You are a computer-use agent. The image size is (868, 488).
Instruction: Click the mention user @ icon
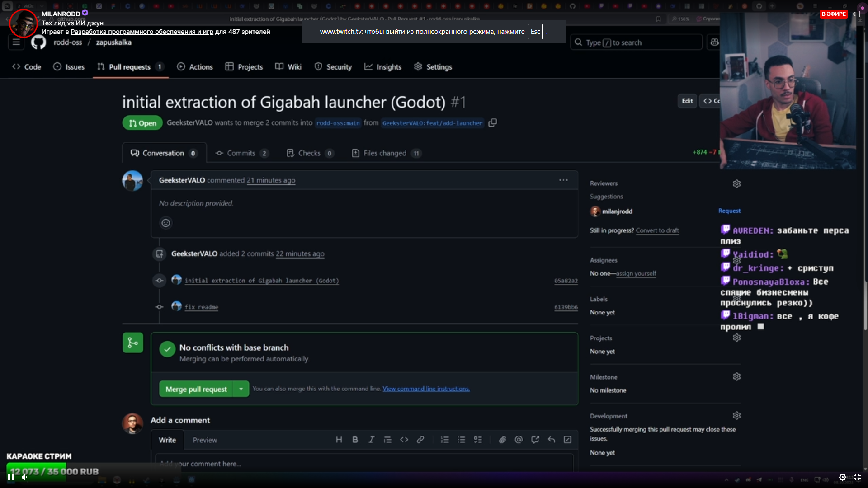tap(519, 440)
